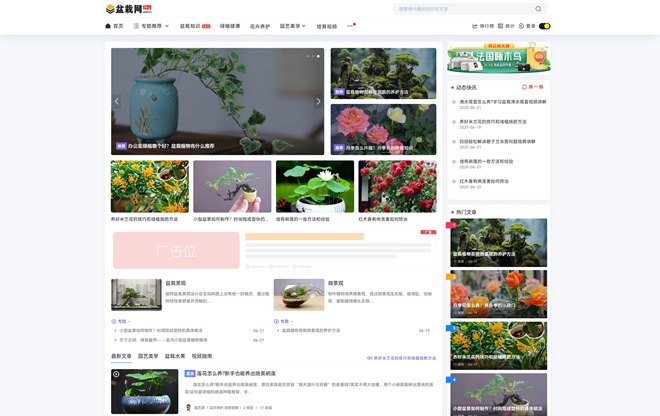Click the 专题 circle icon under 微景观

click(277, 321)
